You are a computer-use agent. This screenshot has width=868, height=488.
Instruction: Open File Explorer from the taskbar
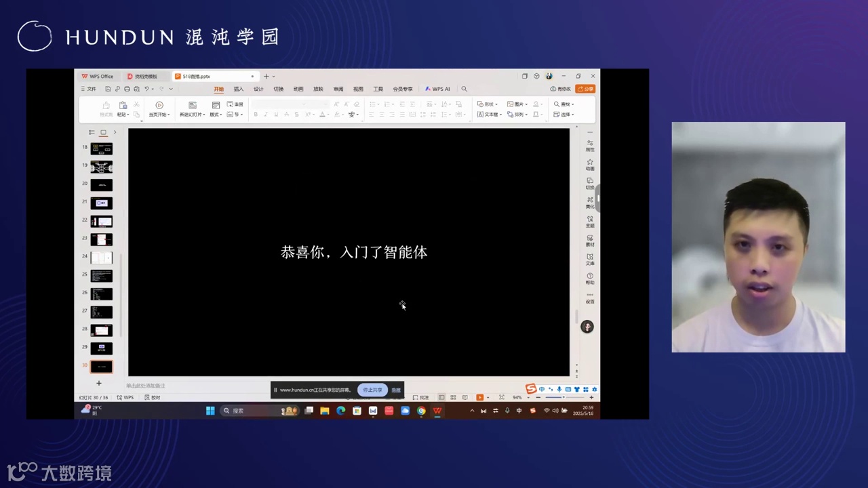pyautogui.click(x=325, y=411)
